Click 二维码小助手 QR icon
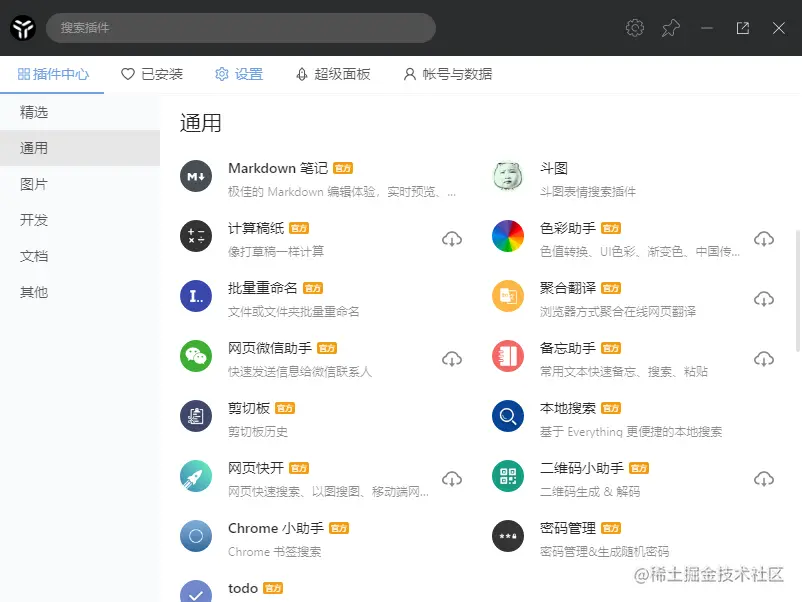Image resolution: width=802 pixels, height=602 pixels. [x=508, y=476]
